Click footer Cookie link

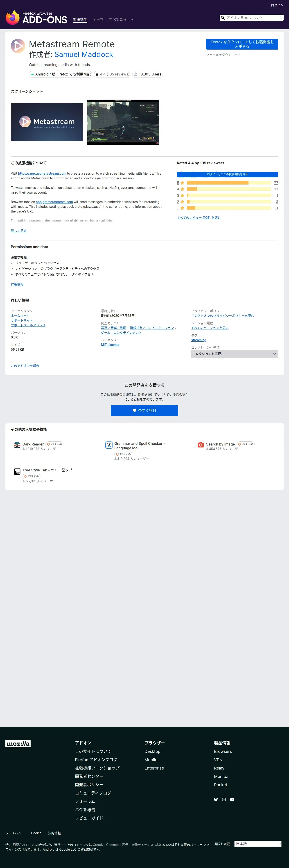point(36,833)
